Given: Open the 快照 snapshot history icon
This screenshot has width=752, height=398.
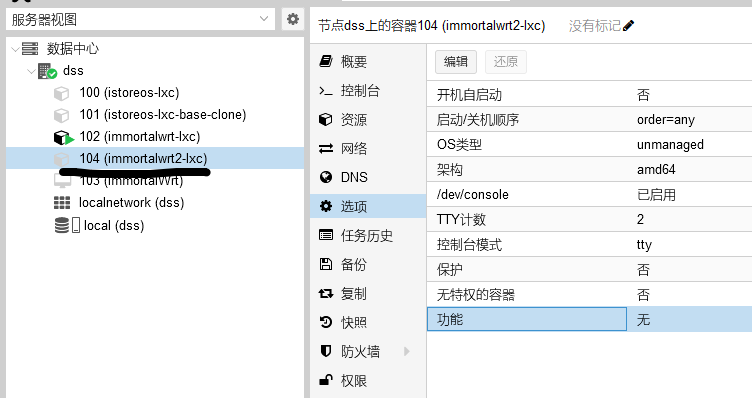Looking at the screenshot, I should coord(326,322).
